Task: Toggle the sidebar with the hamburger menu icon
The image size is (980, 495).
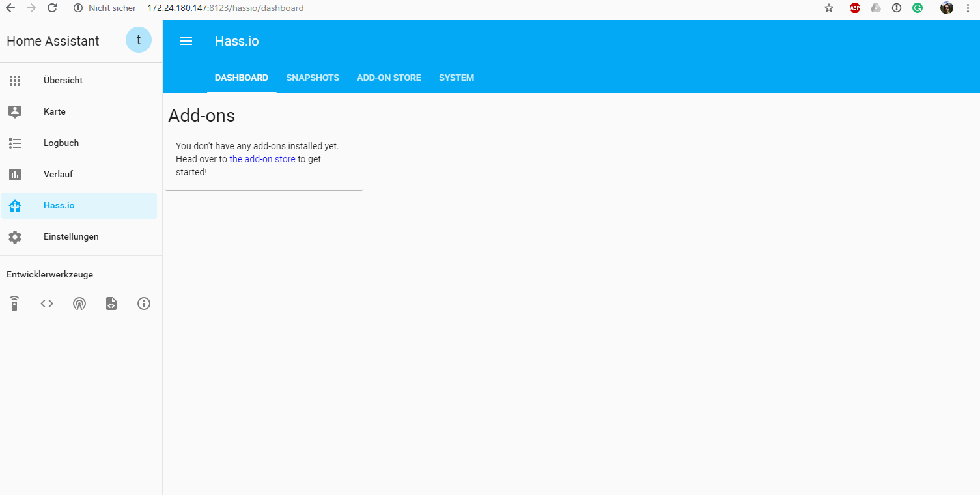Action: (186, 41)
